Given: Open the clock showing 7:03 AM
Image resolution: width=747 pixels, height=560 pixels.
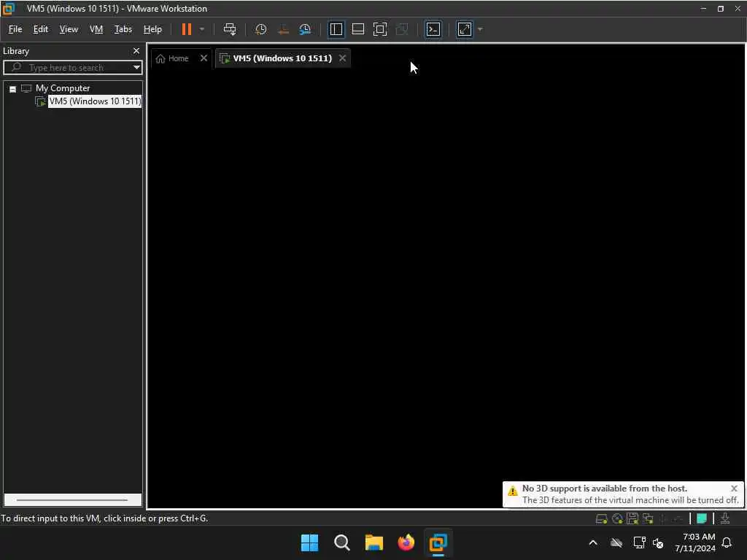Looking at the screenshot, I should tap(695, 542).
